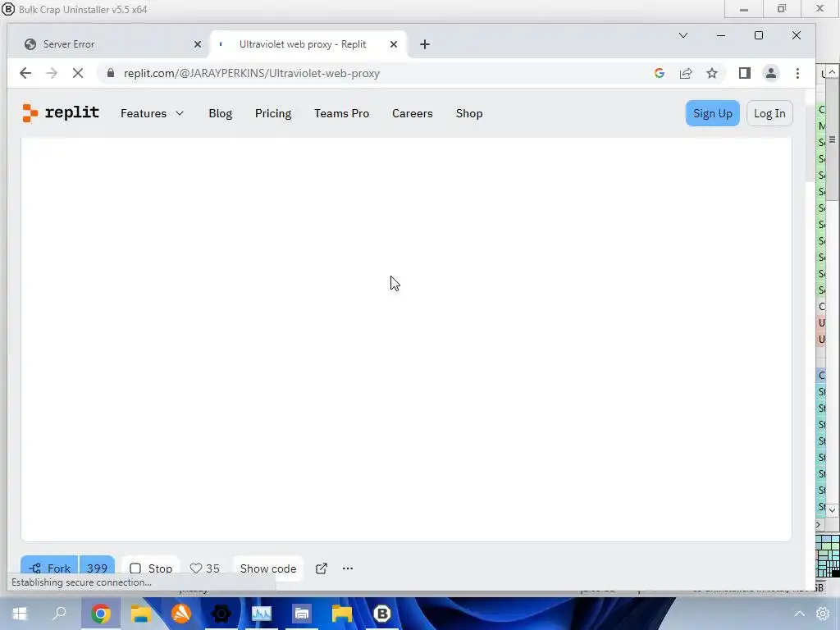The height and width of the screenshot is (630, 840).
Task: Click the replit logo
Action: point(61,113)
